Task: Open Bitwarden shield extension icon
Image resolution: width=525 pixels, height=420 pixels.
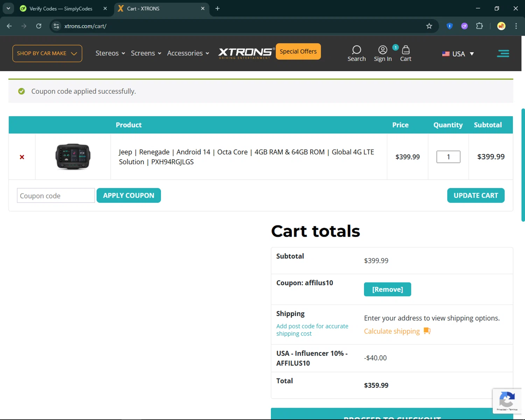Action: [x=449, y=26]
